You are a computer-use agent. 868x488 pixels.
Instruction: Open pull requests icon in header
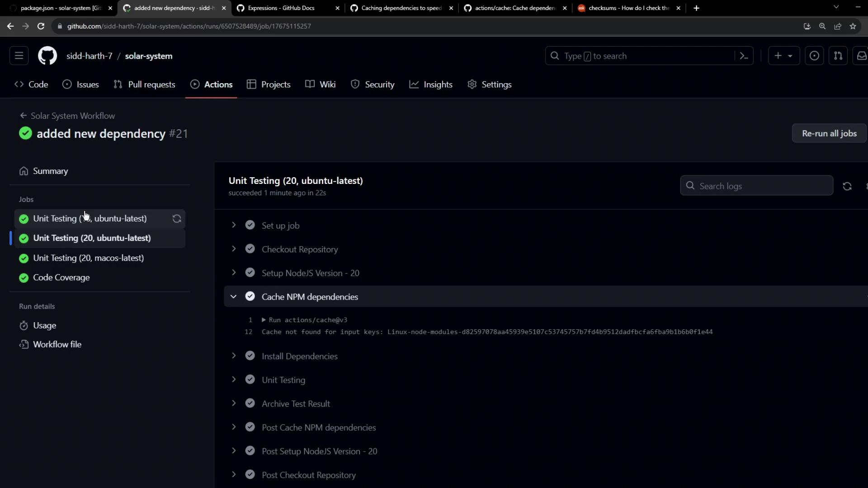[x=838, y=56]
